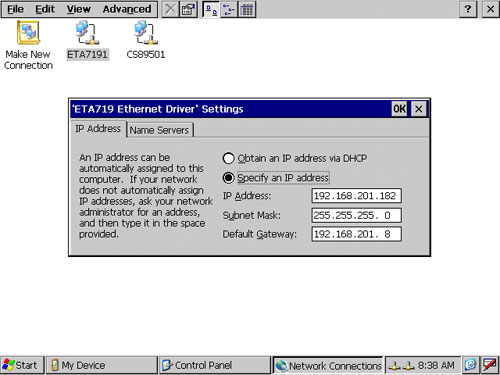Click the Delete (X) toolbar icon
The width and height of the screenshot is (500, 375).
coord(170,9)
